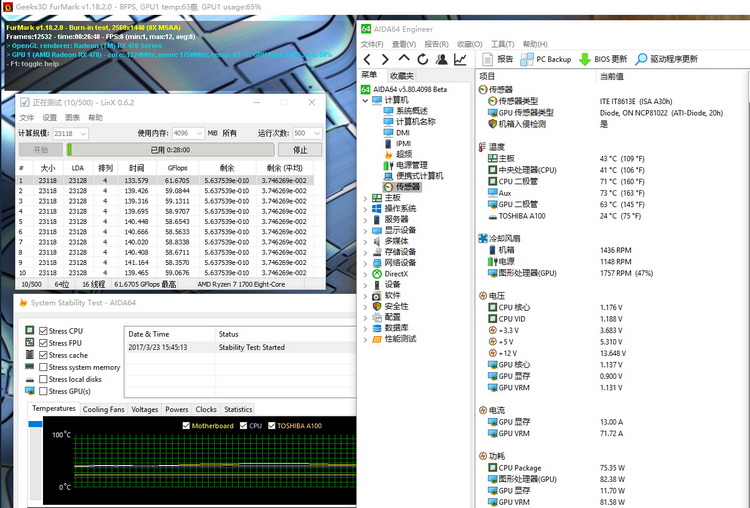Click GFlops column header in LinX
750x508 pixels.
click(178, 168)
